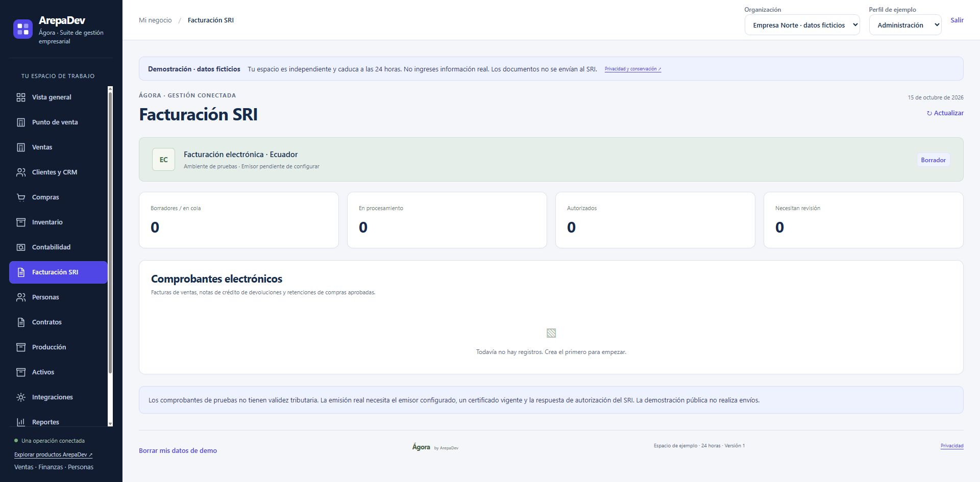Click the sidebar scrollbar up arrow
The height and width of the screenshot is (482, 980).
(x=110, y=89)
